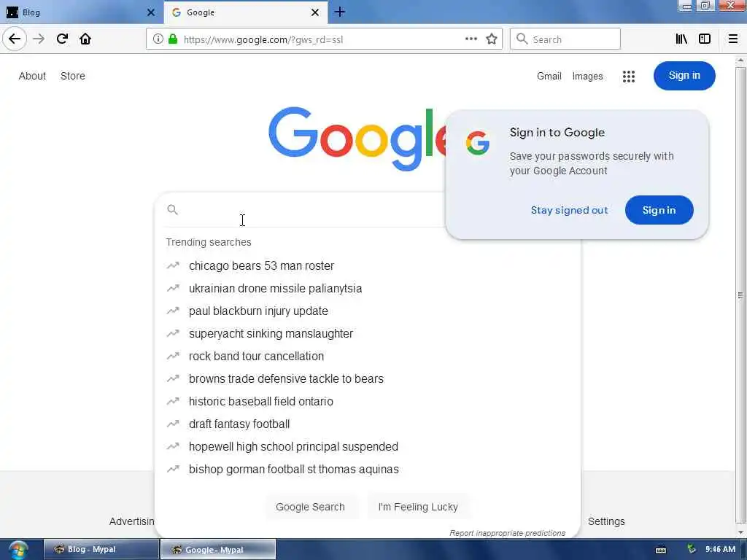The height and width of the screenshot is (560, 747).
Task: Open the Gmail link
Action: [x=549, y=76]
